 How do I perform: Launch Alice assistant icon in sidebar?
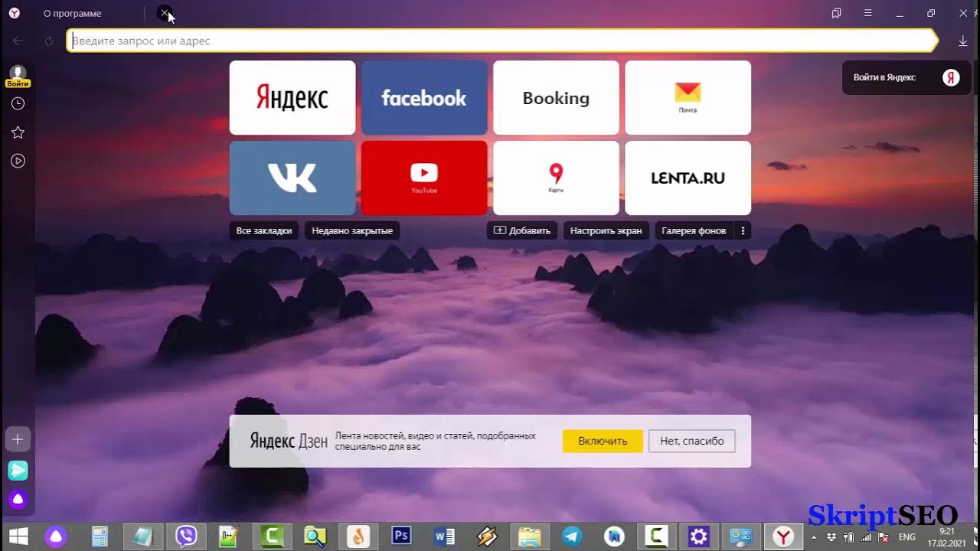tap(18, 500)
